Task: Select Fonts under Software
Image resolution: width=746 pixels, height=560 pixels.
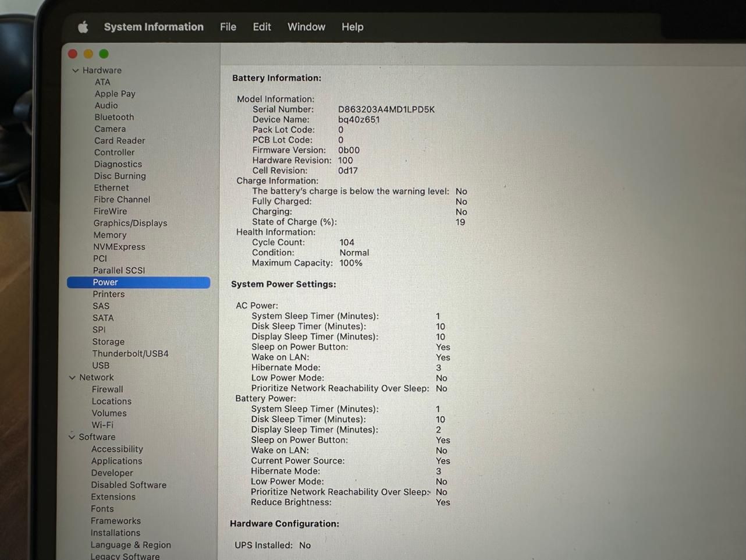Action: (x=102, y=509)
